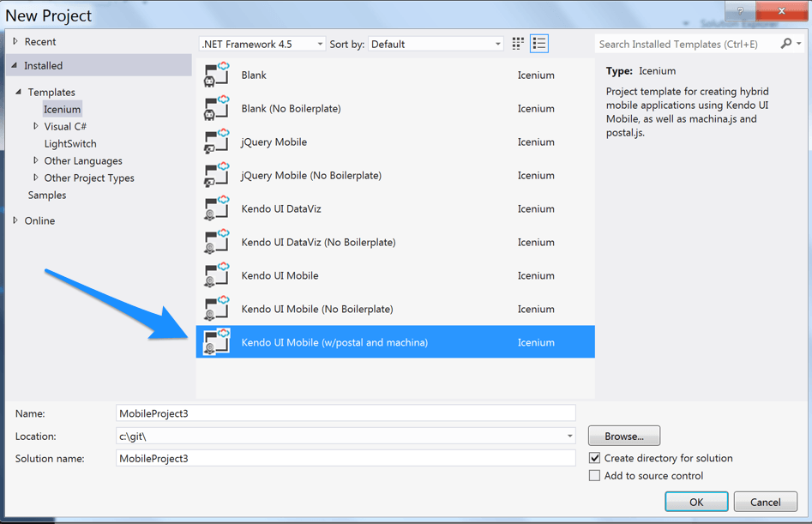Switch to medium icons list view

[539, 44]
